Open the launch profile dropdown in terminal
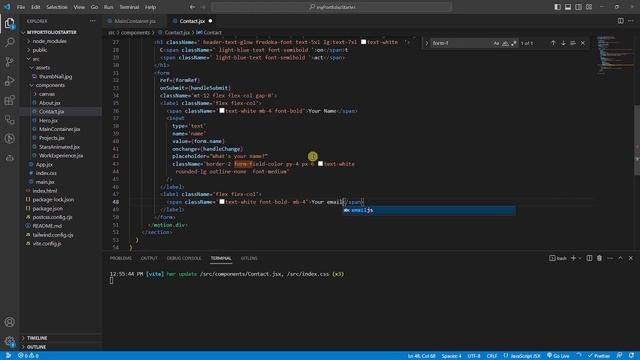Screen dimensions: 640x360 click(580, 258)
